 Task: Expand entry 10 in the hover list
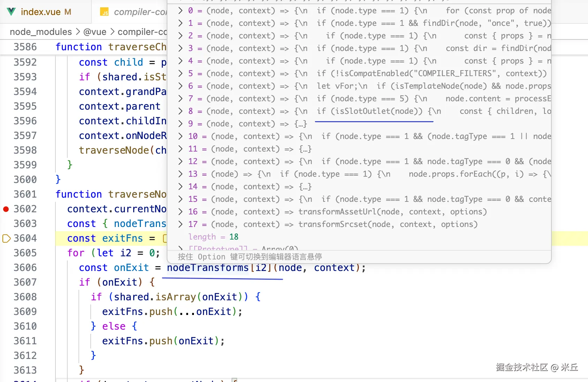180,136
